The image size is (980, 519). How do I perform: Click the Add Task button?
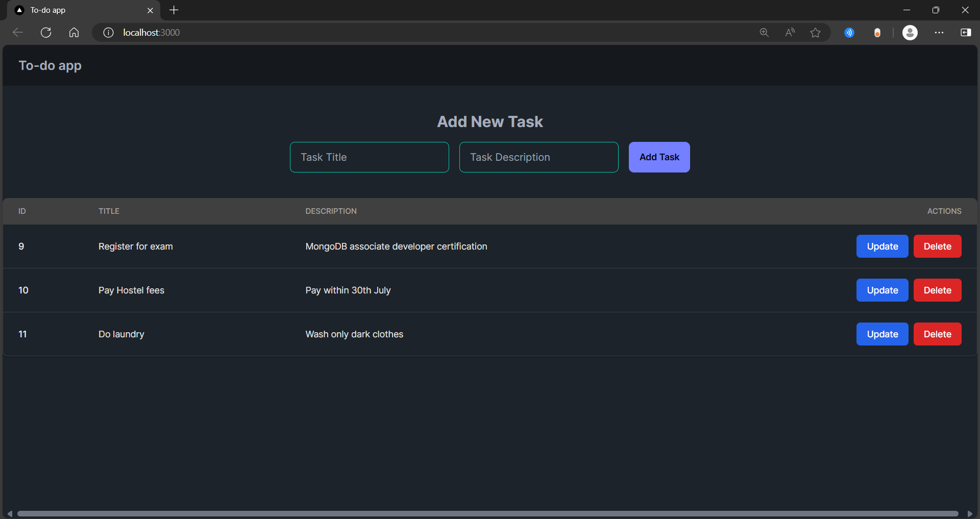pyautogui.click(x=659, y=157)
